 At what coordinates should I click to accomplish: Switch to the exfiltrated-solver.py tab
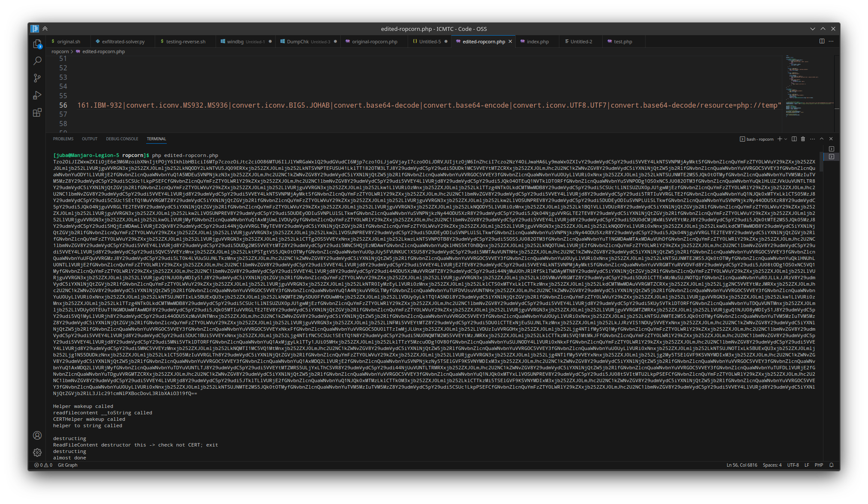click(123, 42)
